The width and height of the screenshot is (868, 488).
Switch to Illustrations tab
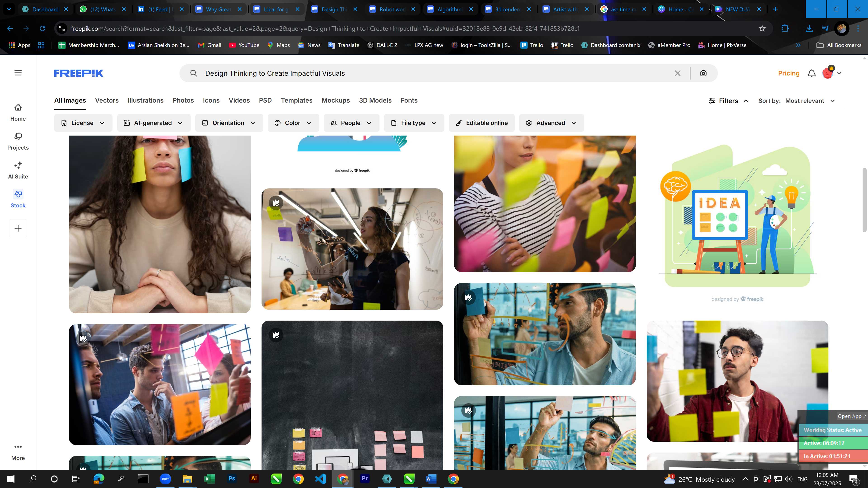[x=146, y=100]
